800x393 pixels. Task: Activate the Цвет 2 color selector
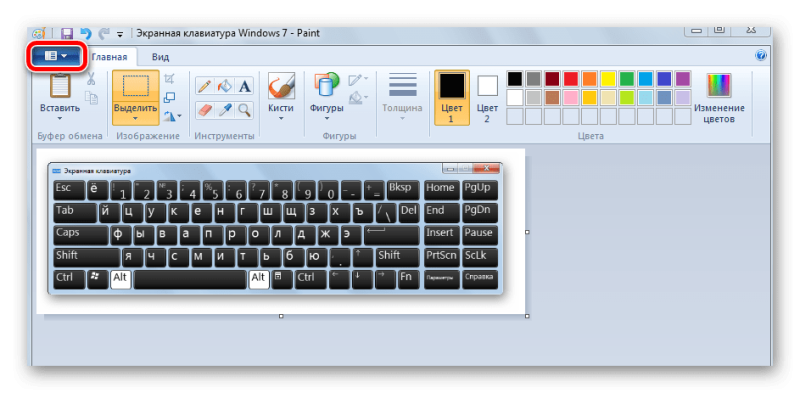(x=487, y=98)
